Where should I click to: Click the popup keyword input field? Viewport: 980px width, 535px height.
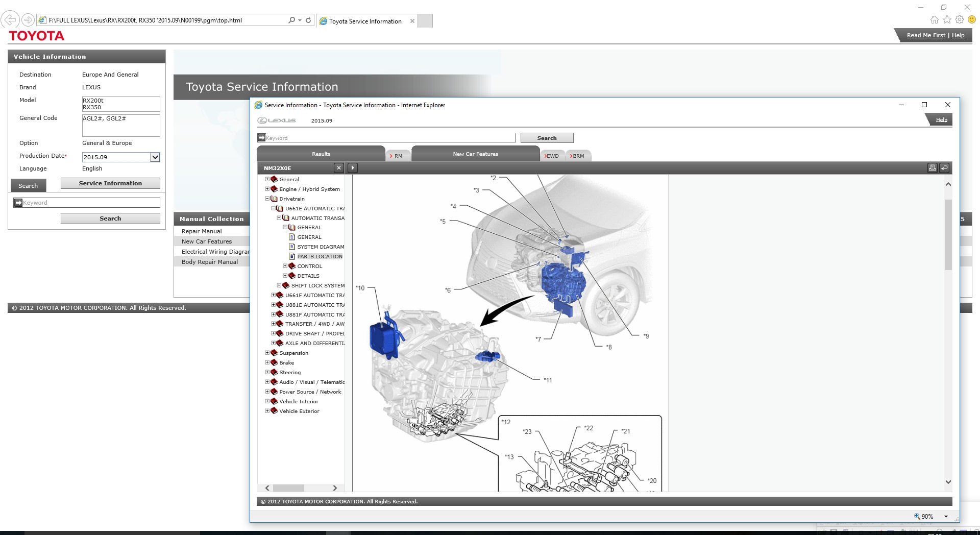point(390,138)
